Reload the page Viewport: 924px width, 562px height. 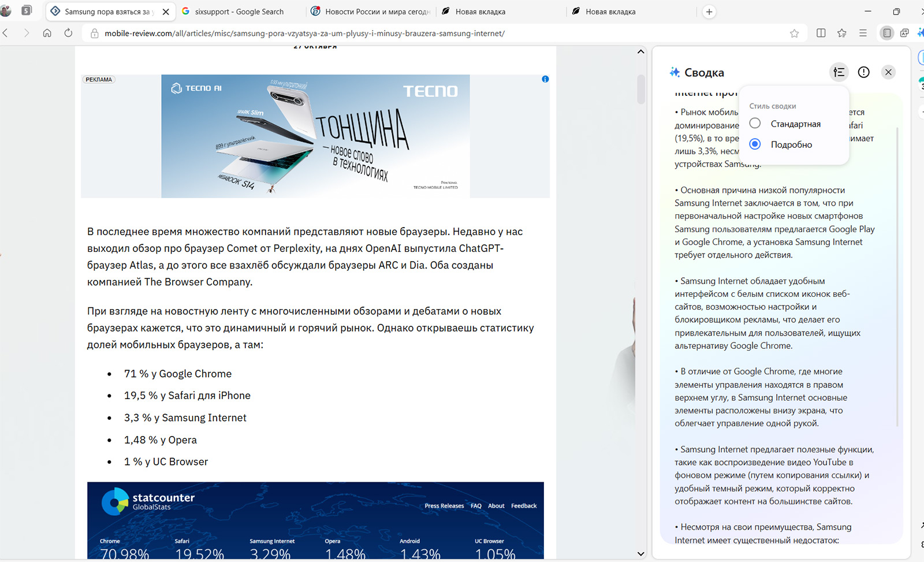(68, 34)
